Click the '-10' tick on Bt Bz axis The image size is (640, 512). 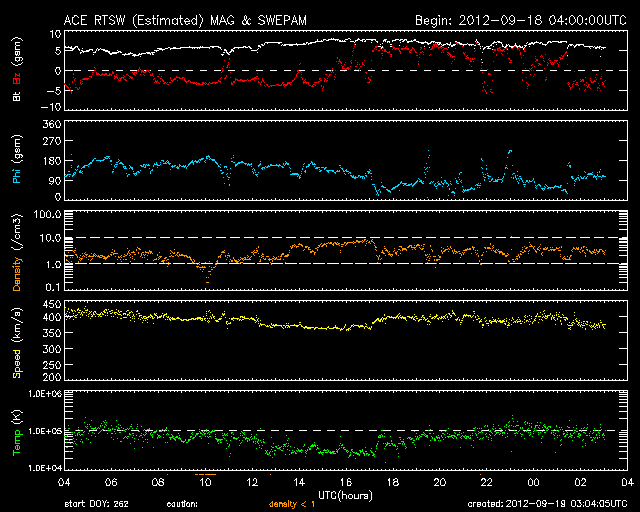(51, 107)
